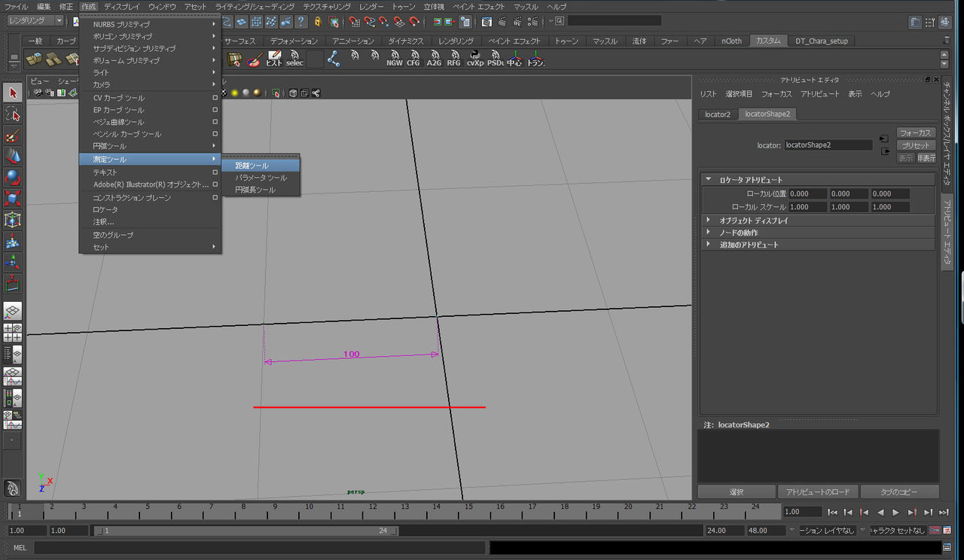The width and height of the screenshot is (964, 560).
Task: Open help question mark icon in status line
Action: [x=300, y=21]
